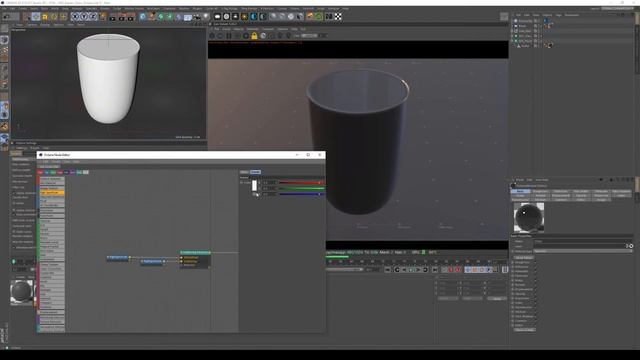The image size is (640, 360).
Task: Click the Floor environment icon in toolbar
Action: (187, 17)
